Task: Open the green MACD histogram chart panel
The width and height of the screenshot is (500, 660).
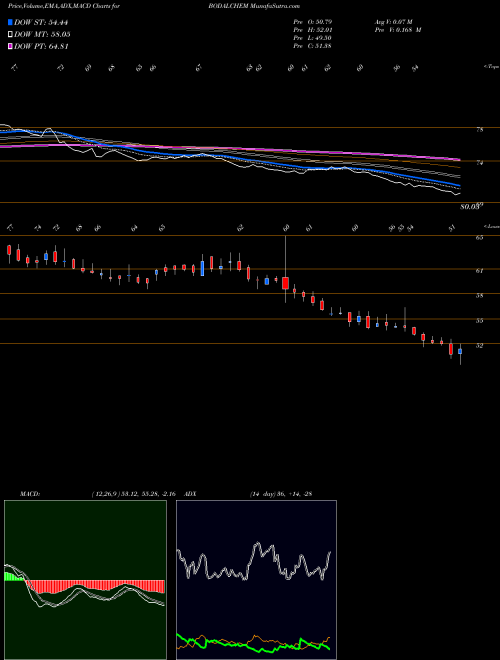Action: pyautogui.click(x=85, y=580)
